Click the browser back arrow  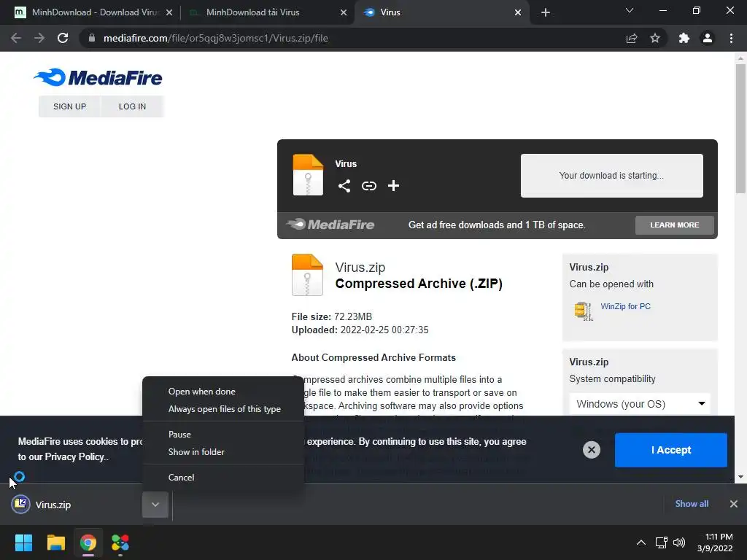pyautogui.click(x=16, y=38)
